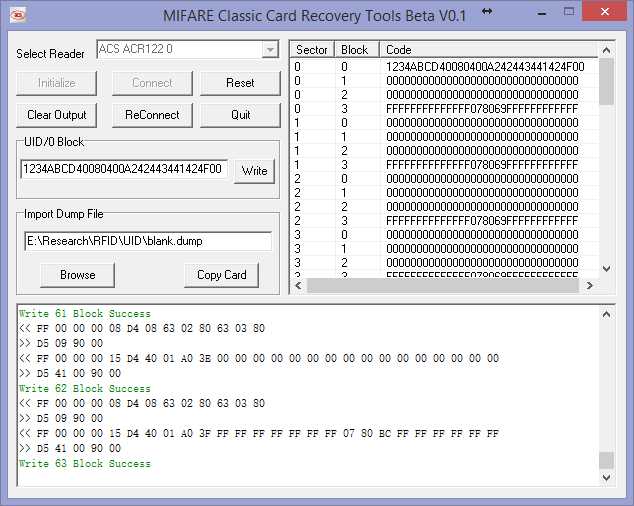Screen dimensions: 634x506
Task: Select sector 1 block 0 code row
Action: [x=444, y=123]
